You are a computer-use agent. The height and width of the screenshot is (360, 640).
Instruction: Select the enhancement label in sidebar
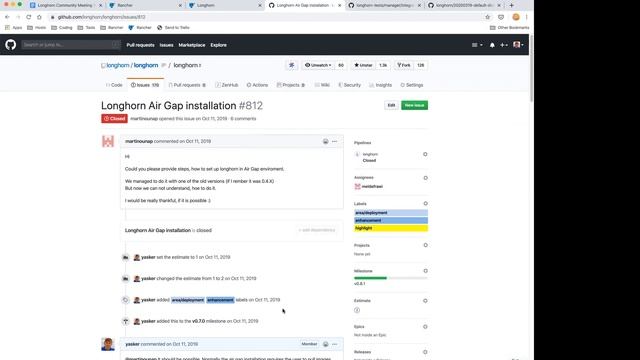click(391, 220)
